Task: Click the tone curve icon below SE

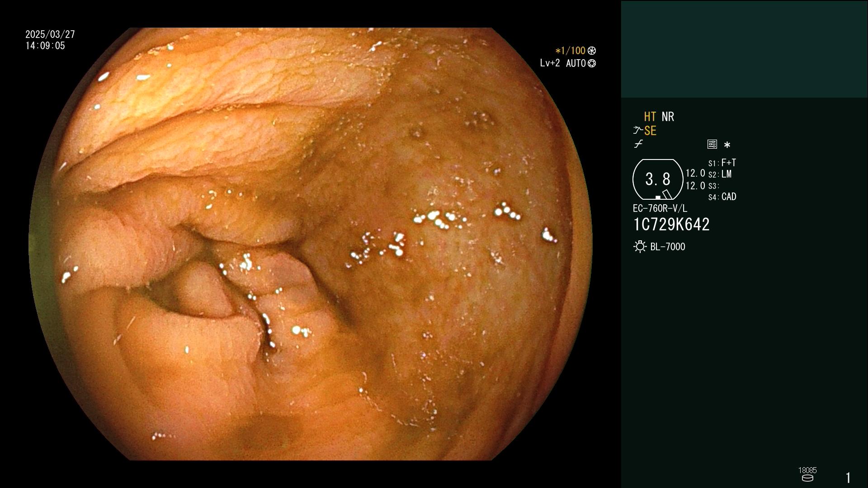Action: click(638, 144)
